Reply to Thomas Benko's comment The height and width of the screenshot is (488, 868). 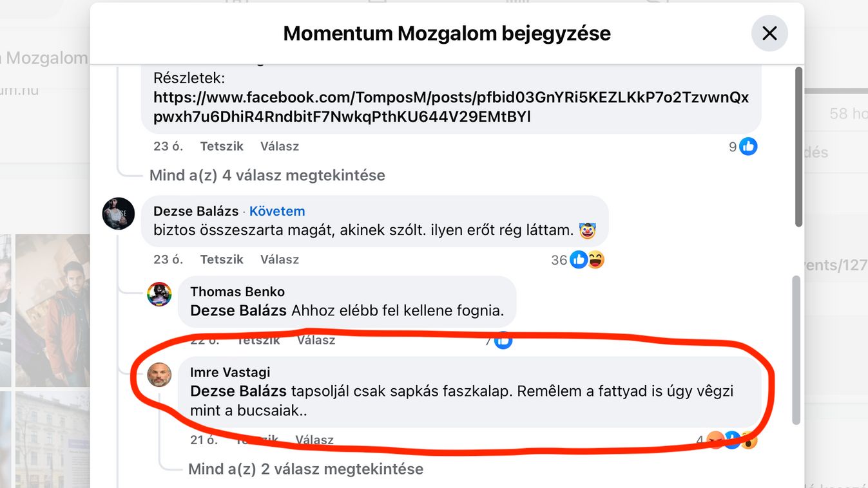[x=316, y=340]
